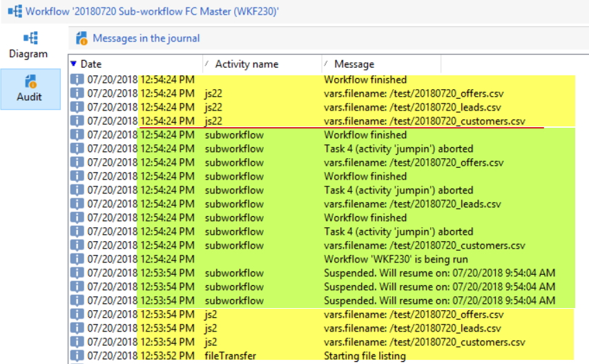
Task: Switch to Diagram tab label
Action: 28,54
